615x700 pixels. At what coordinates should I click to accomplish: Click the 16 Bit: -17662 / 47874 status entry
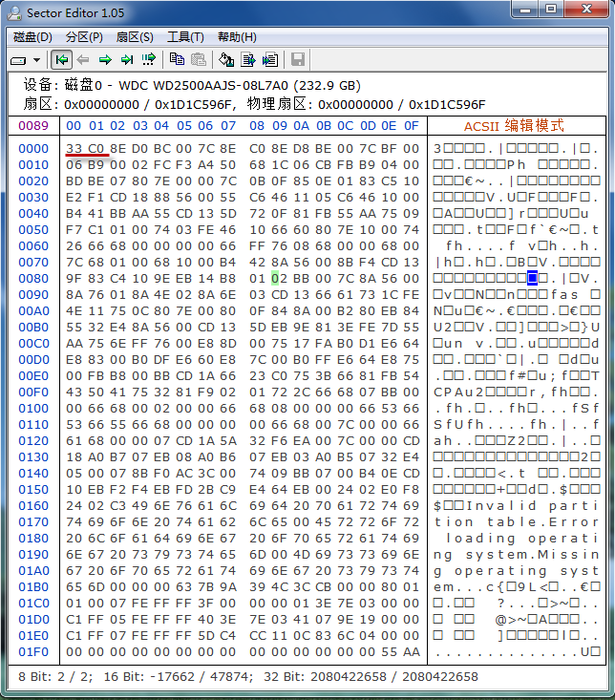click(x=178, y=677)
